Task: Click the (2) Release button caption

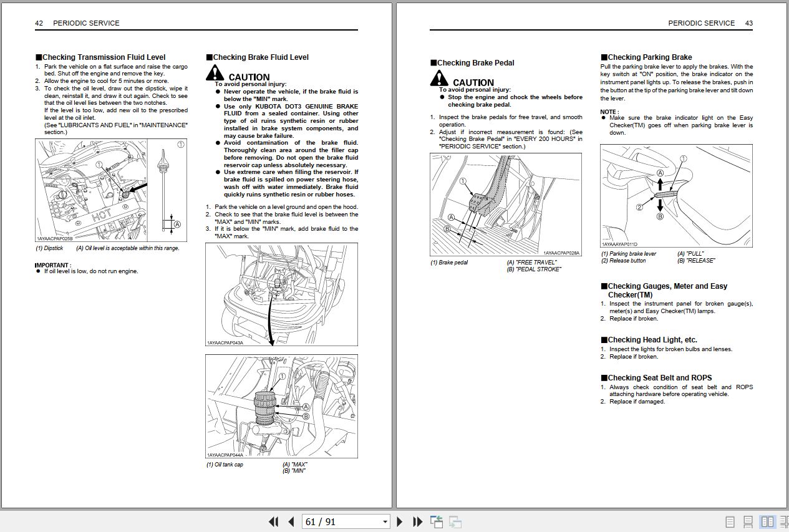Action: pyautogui.click(x=624, y=261)
